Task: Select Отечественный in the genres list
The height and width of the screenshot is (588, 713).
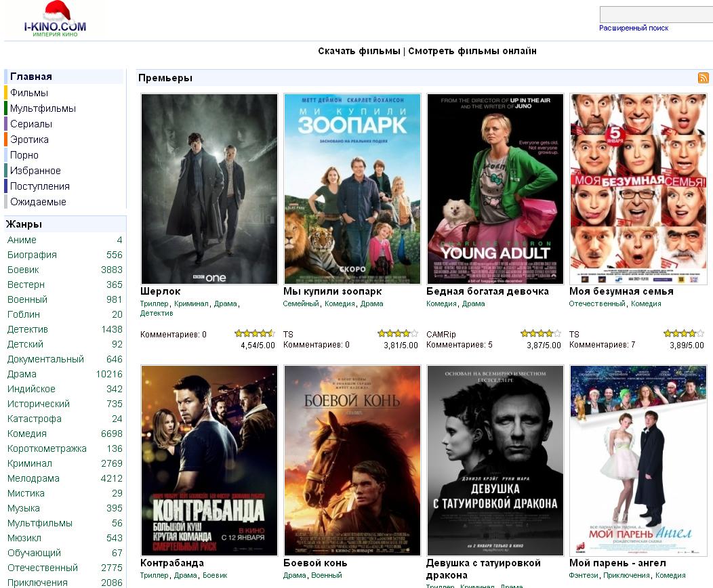Action: [43, 568]
